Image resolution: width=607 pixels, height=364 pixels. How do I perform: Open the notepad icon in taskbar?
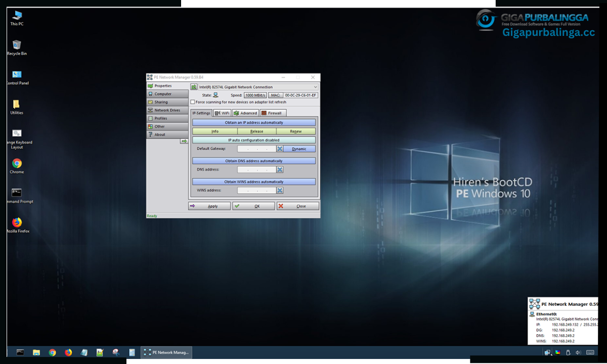(84, 352)
